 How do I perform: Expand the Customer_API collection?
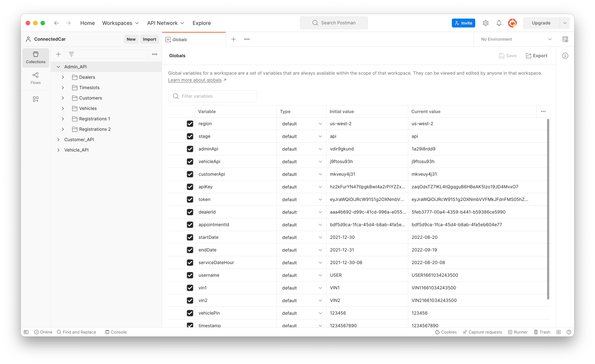pos(58,140)
